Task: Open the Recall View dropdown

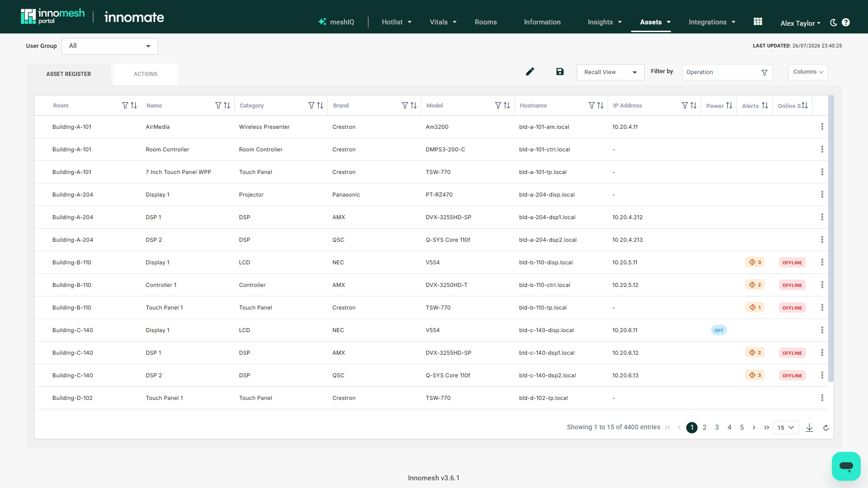Action: [610, 72]
